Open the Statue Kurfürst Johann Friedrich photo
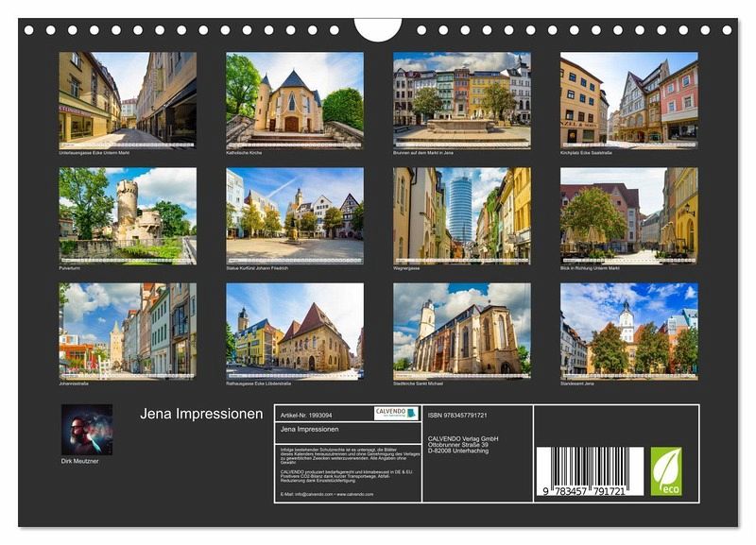The image size is (756, 545). (x=295, y=216)
